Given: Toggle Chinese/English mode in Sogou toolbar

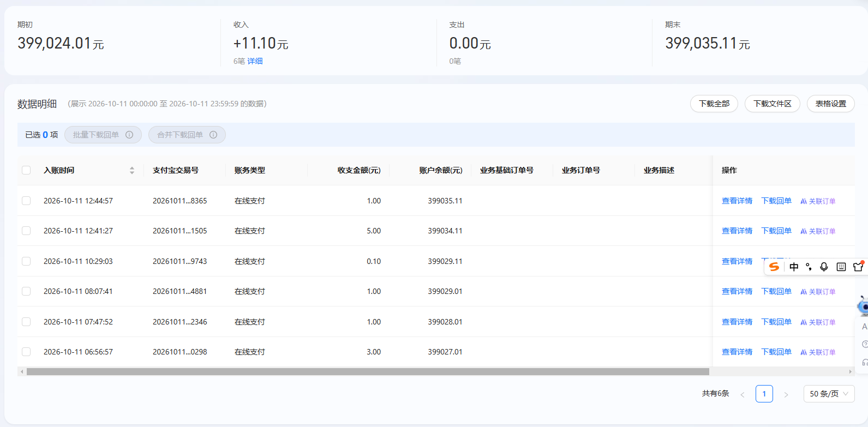Looking at the screenshot, I should point(794,267).
